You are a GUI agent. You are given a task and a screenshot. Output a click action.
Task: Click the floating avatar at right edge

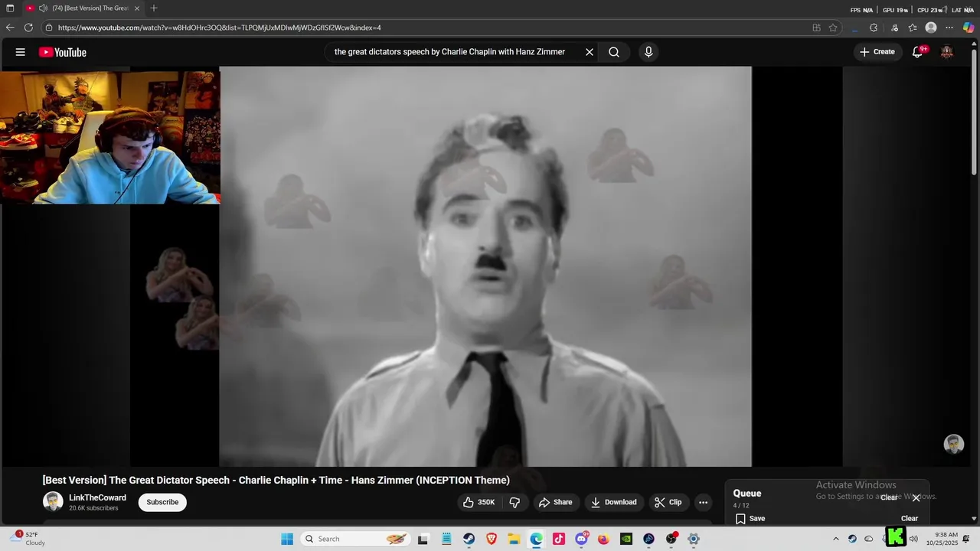click(x=953, y=444)
